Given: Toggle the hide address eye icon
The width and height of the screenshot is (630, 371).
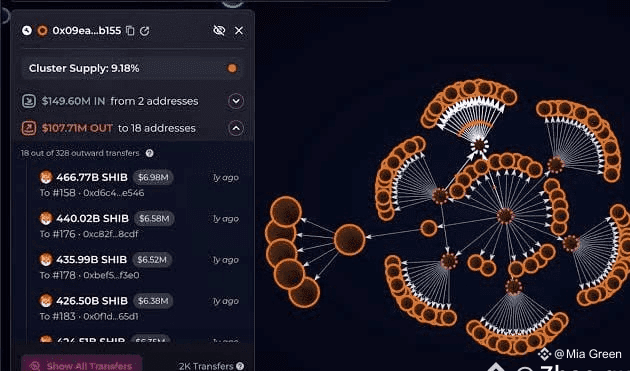Looking at the screenshot, I should (219, 31).
